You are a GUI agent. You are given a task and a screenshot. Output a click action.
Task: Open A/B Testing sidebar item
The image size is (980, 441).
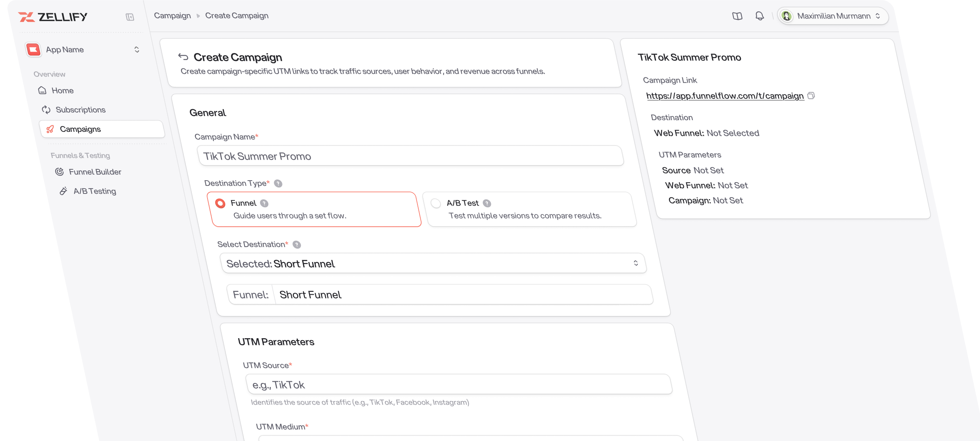(95, 191)
